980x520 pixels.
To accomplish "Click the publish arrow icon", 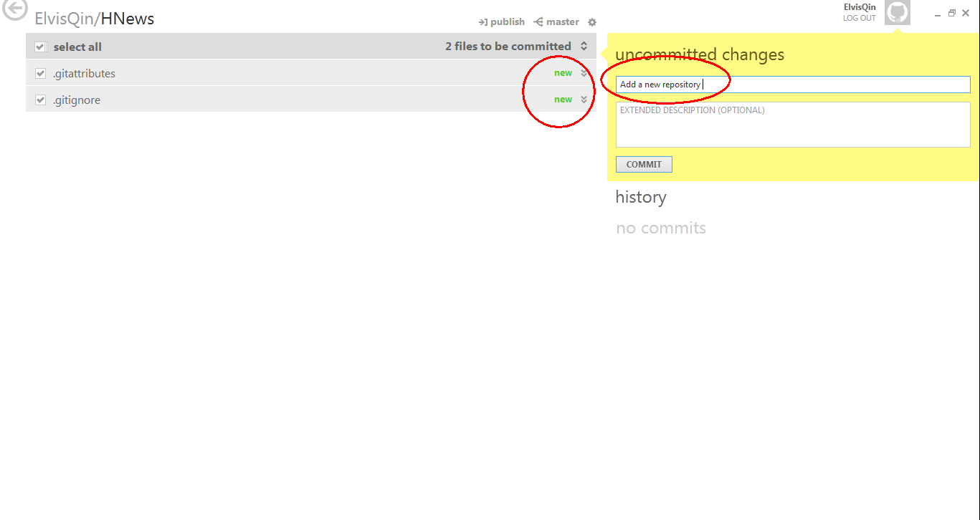I will (483, 22).
